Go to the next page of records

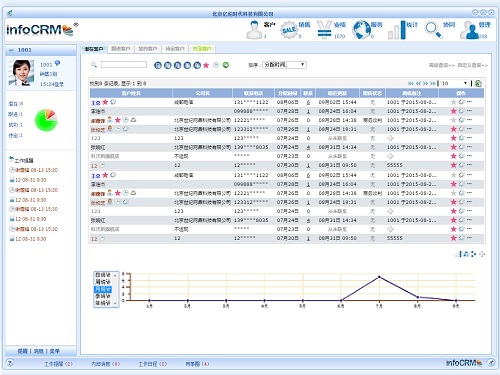[x=426, y=83]
